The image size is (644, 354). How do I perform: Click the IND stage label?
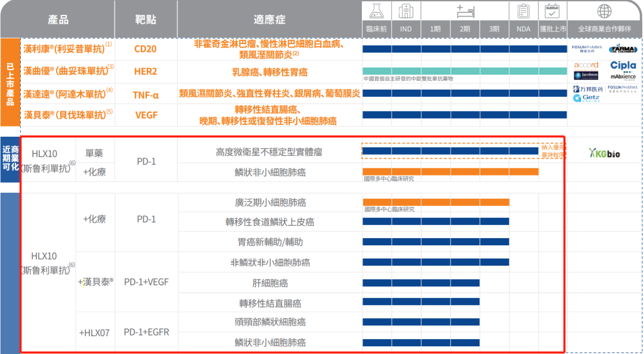click(406, 29)
